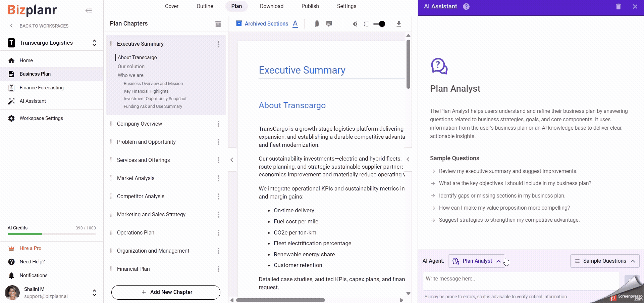
Task: Open Services and Offerings three-dot options menu
Action: click(x=218, y=160)
